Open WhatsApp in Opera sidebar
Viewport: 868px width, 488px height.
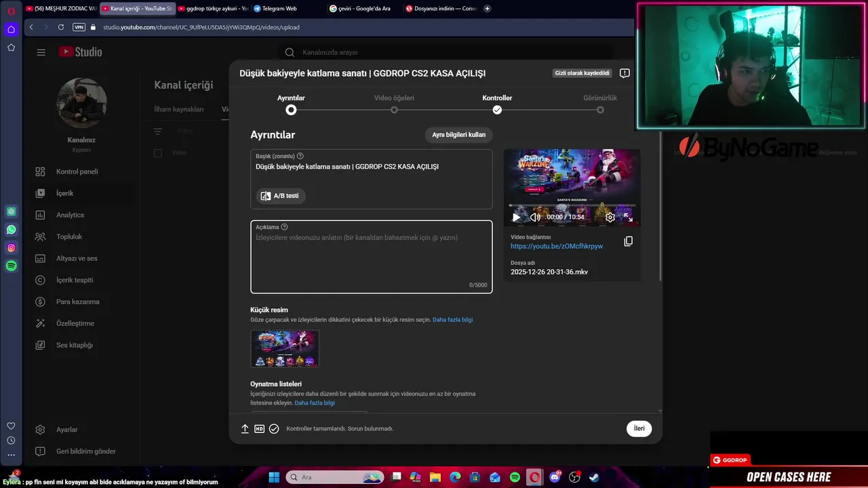(11, 230)
